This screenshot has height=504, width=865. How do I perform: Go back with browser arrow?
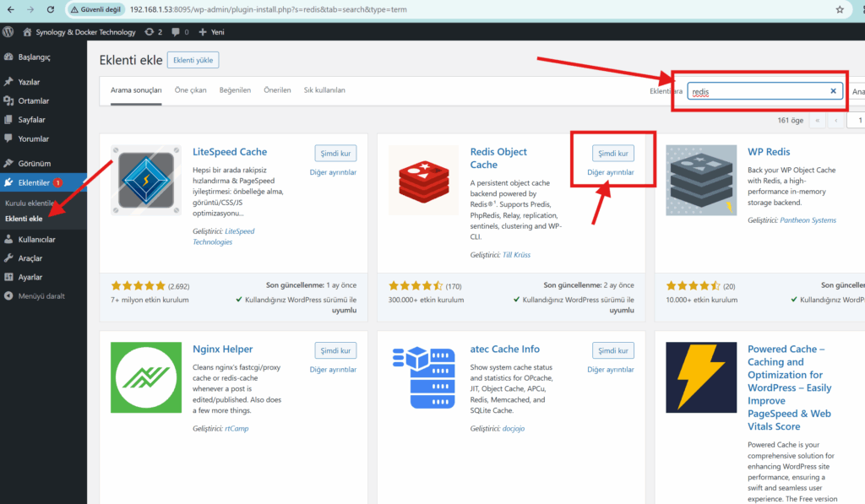point(11,9)
